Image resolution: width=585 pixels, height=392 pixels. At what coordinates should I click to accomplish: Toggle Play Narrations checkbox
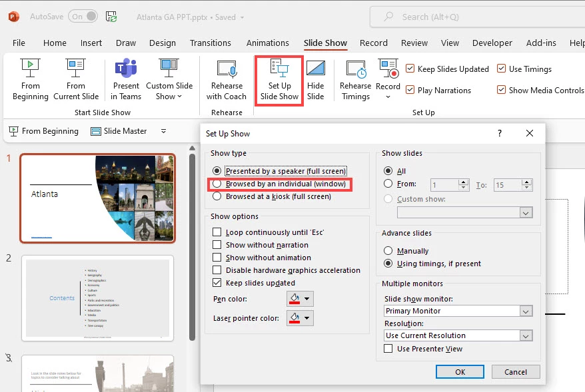[x=410, y=90]
